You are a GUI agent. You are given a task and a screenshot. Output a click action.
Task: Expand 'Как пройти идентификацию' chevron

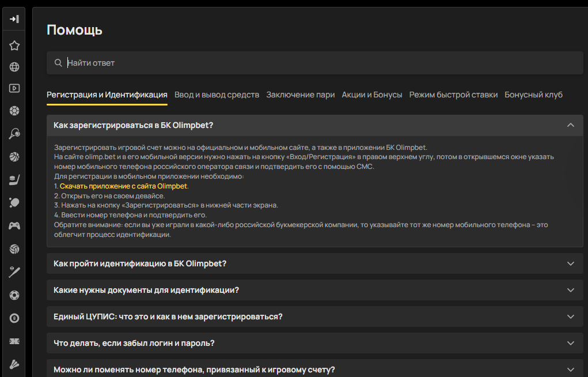click(570, 263)
